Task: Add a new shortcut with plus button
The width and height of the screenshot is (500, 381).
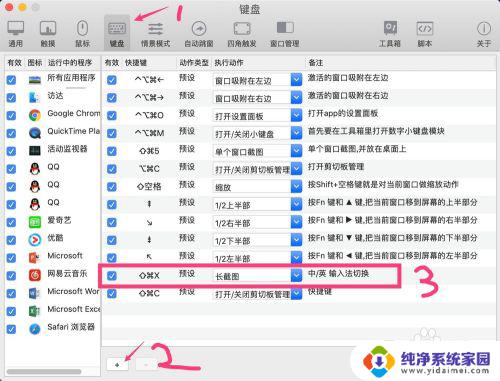Action: [x=117, y=365]
